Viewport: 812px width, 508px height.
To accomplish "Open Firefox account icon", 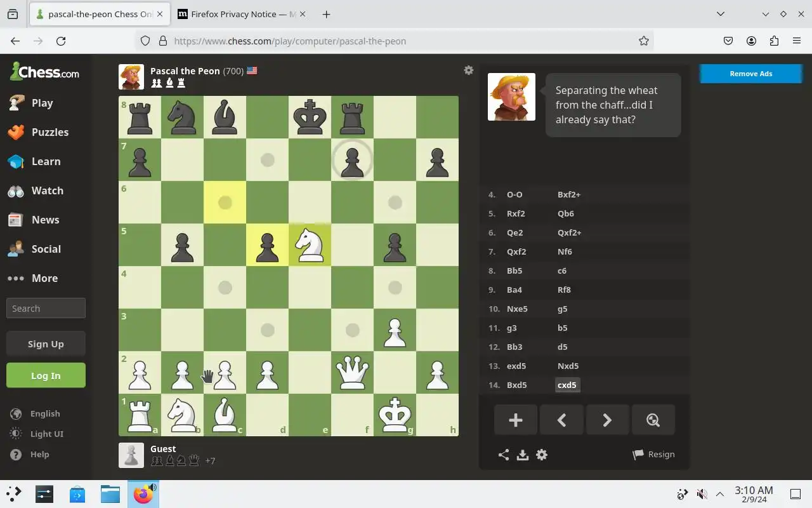I will [751, 41].
